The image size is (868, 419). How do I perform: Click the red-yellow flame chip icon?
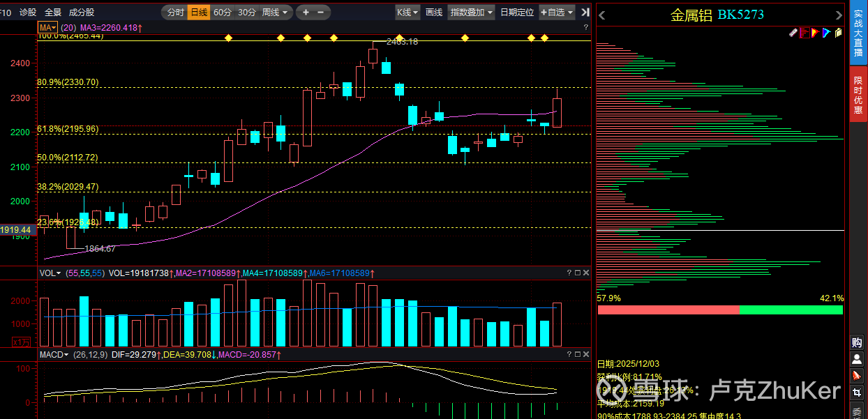(x=815, y=33)
